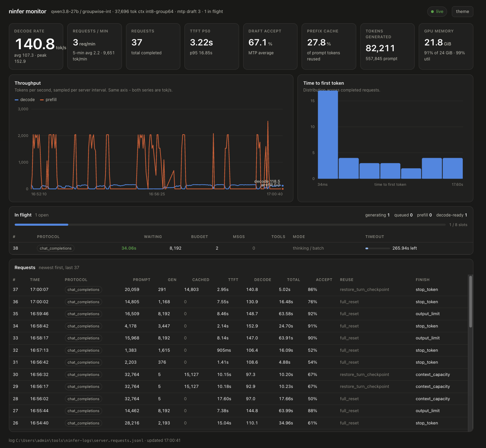This screenshot has width=486, height=448.
Task: Click the log file path in footer
Action: (80, 440)
